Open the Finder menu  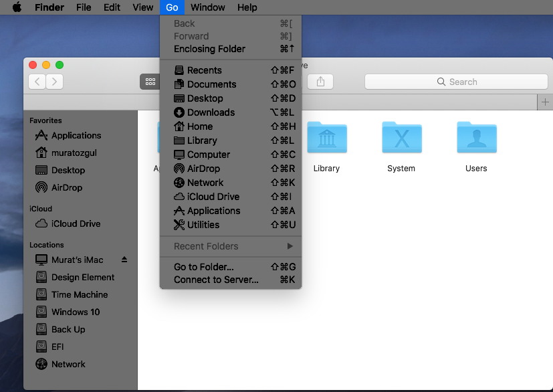49,7
